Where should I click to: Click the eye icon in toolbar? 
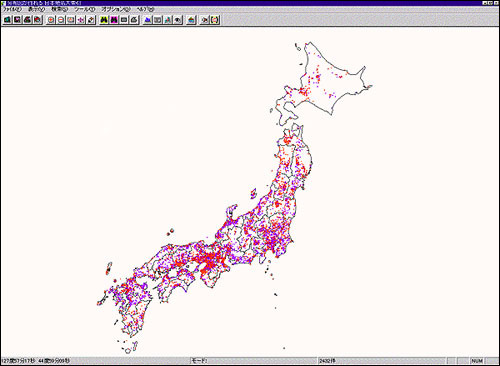pyautogui.click(x=178, y=20)
